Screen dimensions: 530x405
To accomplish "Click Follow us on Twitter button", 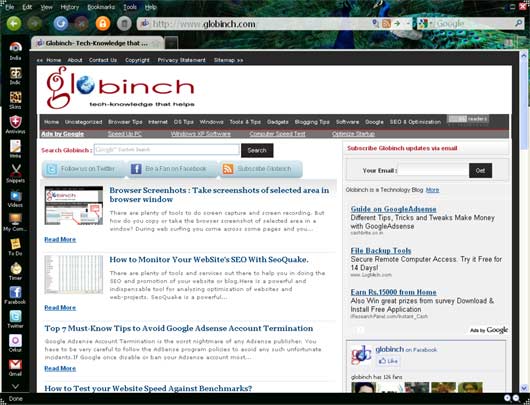I will pyautogui.click(x=83, y=169).
